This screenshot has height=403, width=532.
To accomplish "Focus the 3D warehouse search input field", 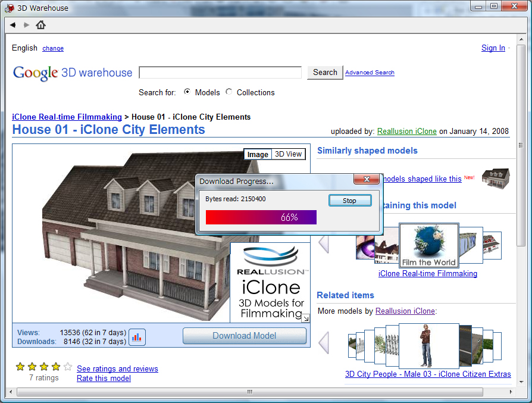I will (220, 72).
